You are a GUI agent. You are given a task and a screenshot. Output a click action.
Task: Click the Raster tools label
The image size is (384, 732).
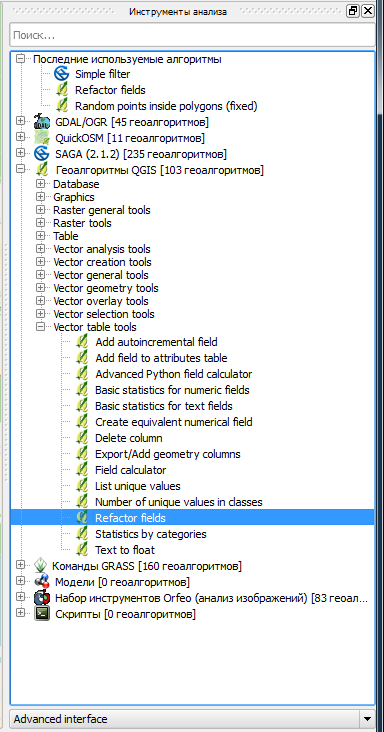(x=82, y=223)
